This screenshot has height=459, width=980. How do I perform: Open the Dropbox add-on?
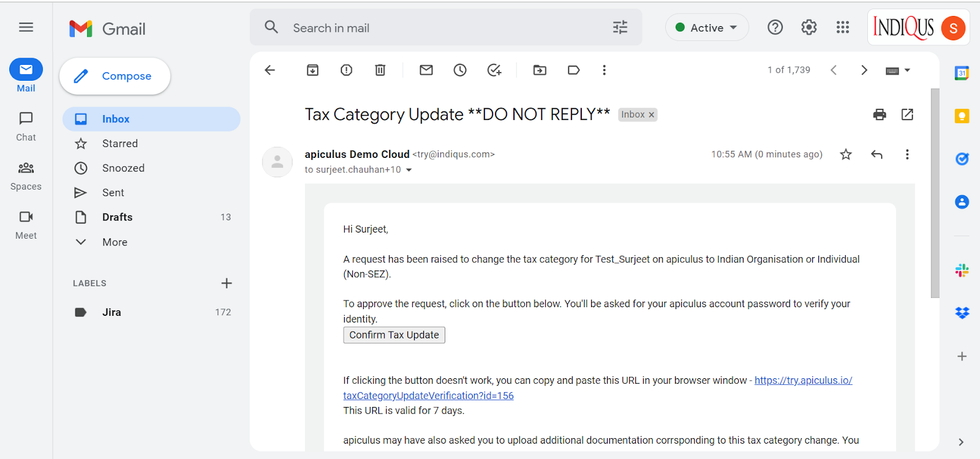(x=962, y=313)
